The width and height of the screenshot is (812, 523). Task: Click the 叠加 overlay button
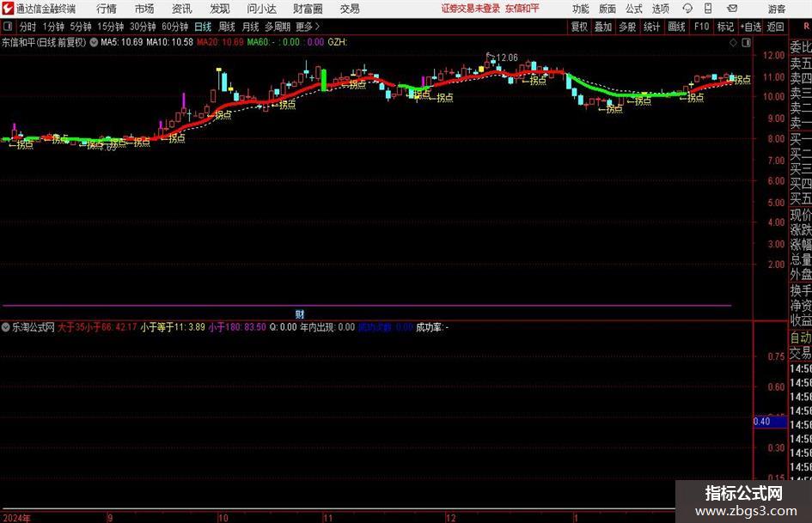tap(603, 27)
